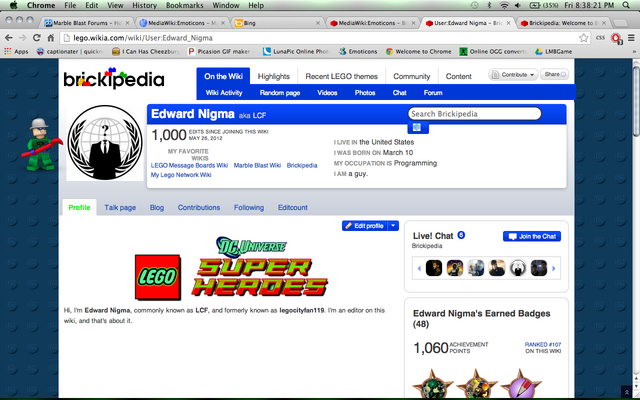The height and width of the screenshot is (400, 640).
Task: Click the second chat user avatar
Action: tap(455, 268)
